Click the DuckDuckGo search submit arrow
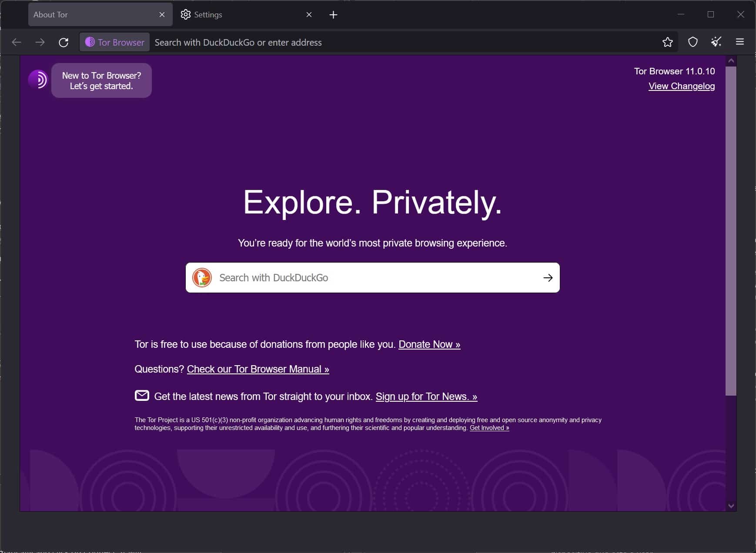This screenshot has height=553, width=756. [x=548, y=278]
